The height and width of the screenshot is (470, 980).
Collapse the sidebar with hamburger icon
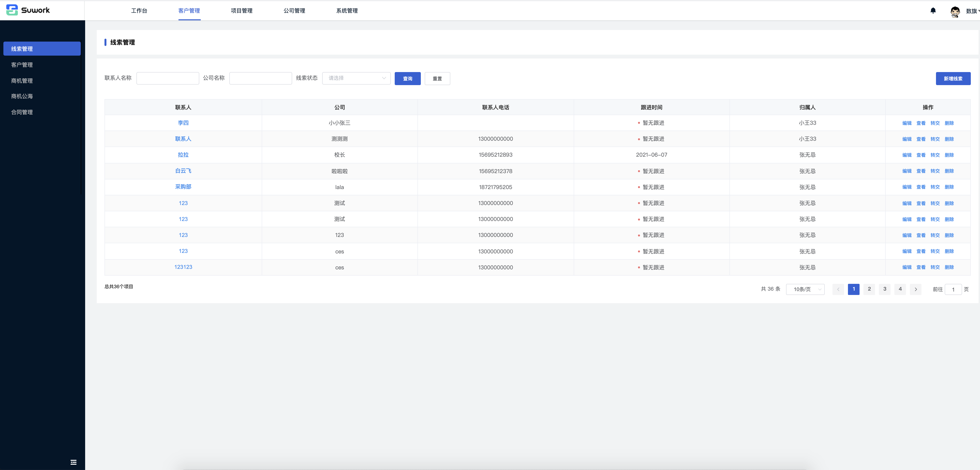click(x=74, y=462)
